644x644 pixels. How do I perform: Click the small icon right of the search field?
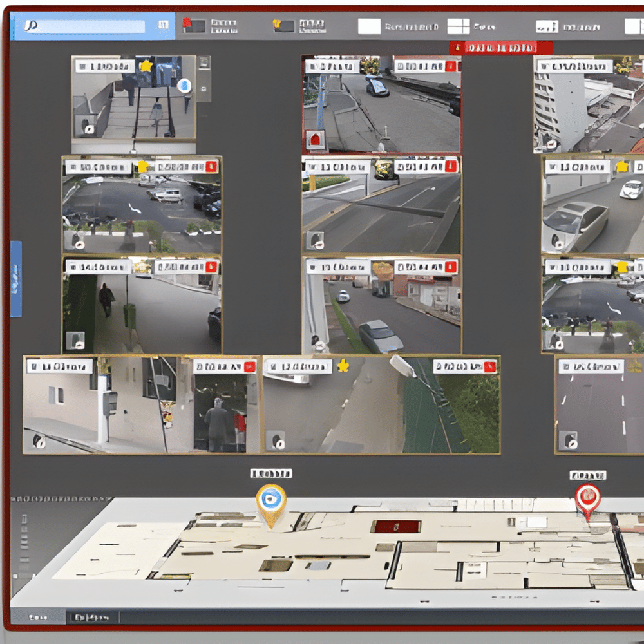click(x=163, y=26)
